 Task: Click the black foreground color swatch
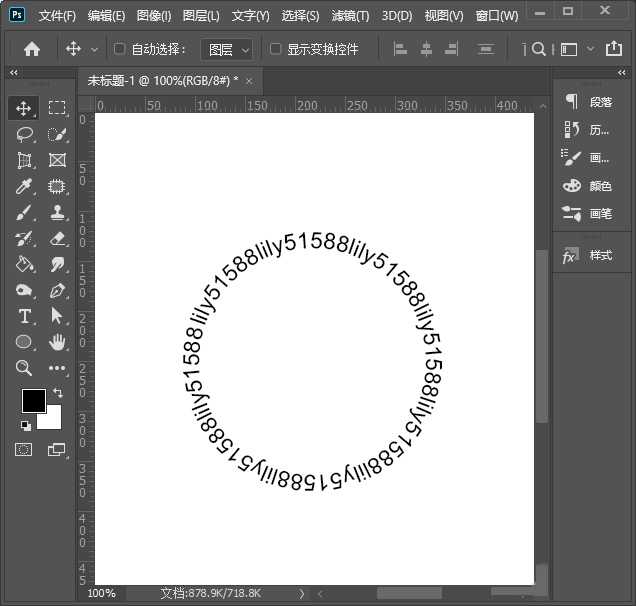(33, 400)
